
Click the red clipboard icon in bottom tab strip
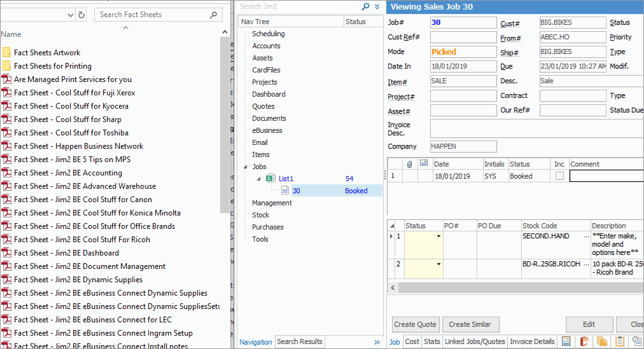[x=584, y=342]
